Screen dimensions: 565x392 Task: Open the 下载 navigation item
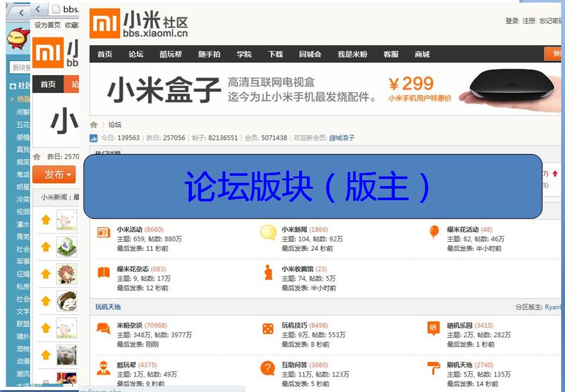click(275, 55)
